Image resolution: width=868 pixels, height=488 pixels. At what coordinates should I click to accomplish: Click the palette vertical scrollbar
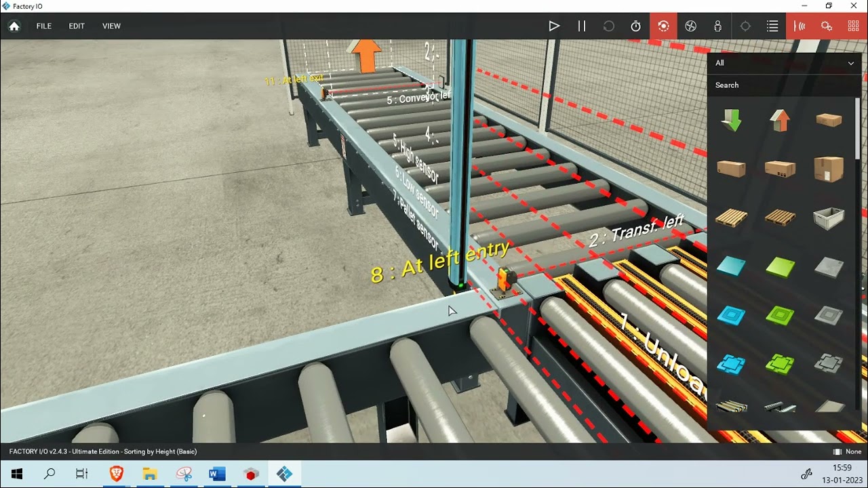coord(858,129)
